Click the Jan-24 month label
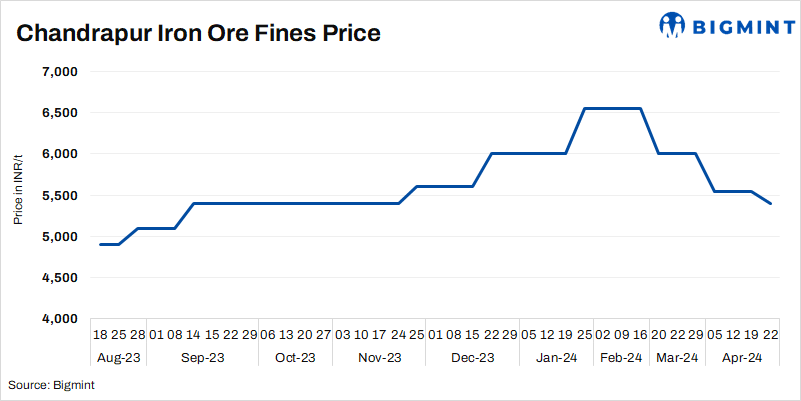The width and height of the screenshot is (801, 401). [558, 358]
